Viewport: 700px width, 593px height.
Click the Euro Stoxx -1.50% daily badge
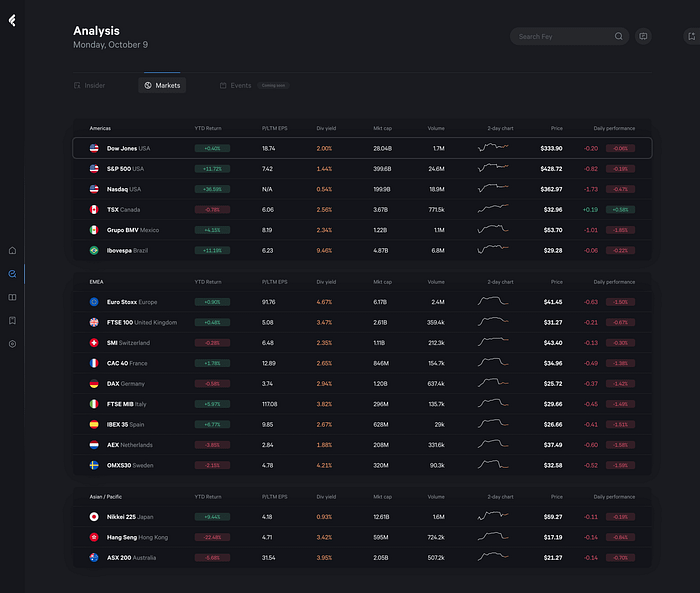[621, 302]
